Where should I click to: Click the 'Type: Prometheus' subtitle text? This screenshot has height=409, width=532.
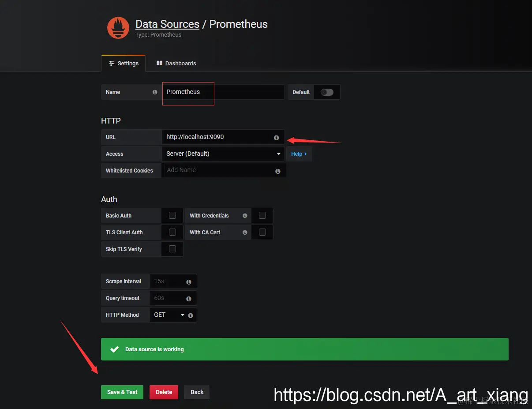158,35
